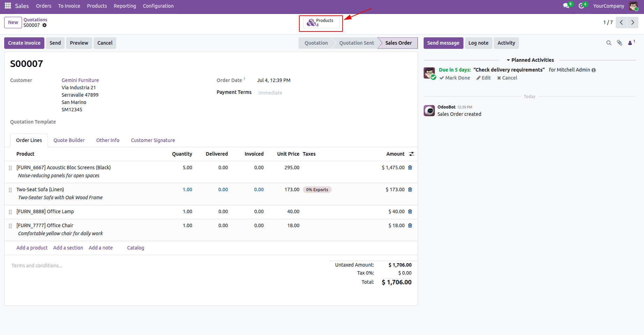This screenshot has width=644, height=335.
Task: Grab drag handle of Acoustic Bloc Screens row
Action: pyautogui.click(x=10, y=168)
